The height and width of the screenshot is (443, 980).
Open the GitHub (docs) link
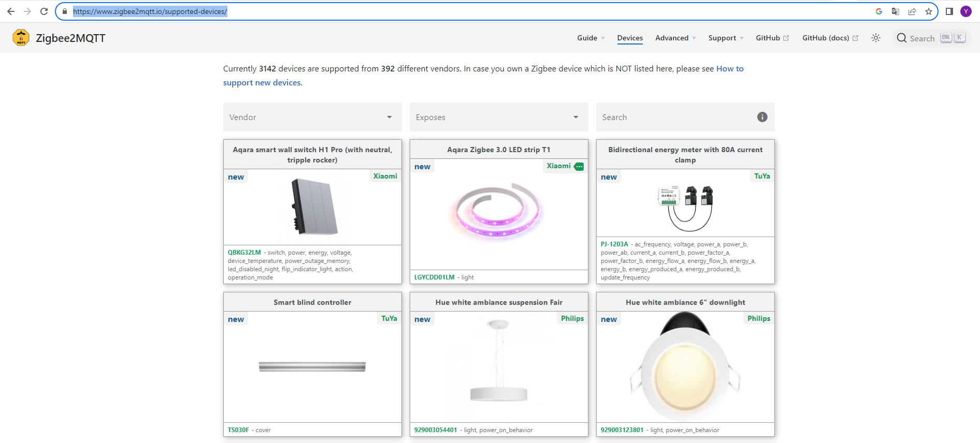(830, 38)
